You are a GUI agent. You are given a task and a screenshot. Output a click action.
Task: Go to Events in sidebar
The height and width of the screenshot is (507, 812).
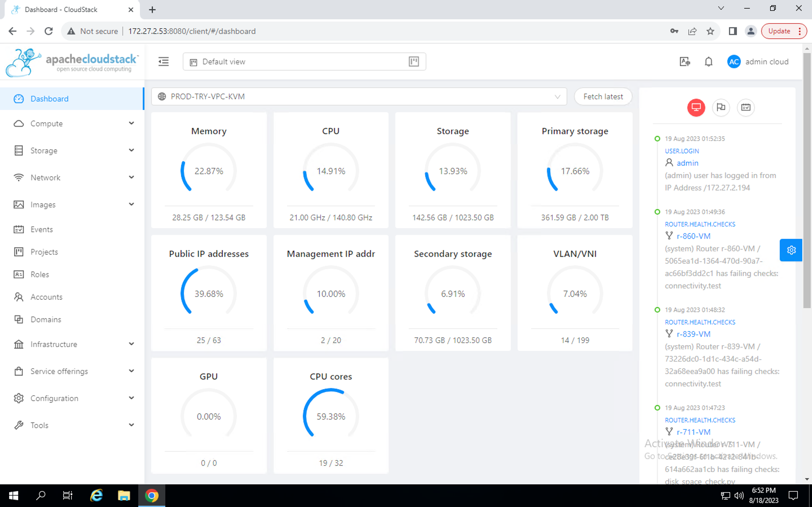(x=42, y=229)
